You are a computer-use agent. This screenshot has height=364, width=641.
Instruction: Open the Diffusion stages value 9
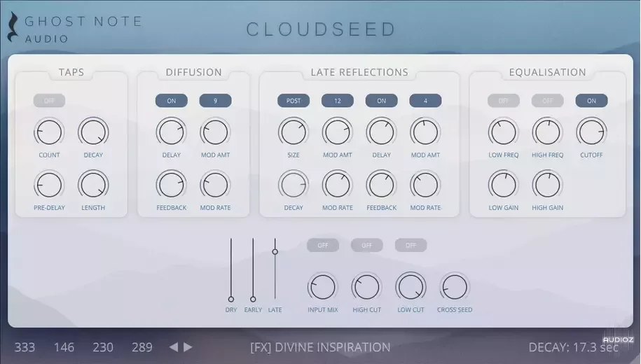point(216,101)
